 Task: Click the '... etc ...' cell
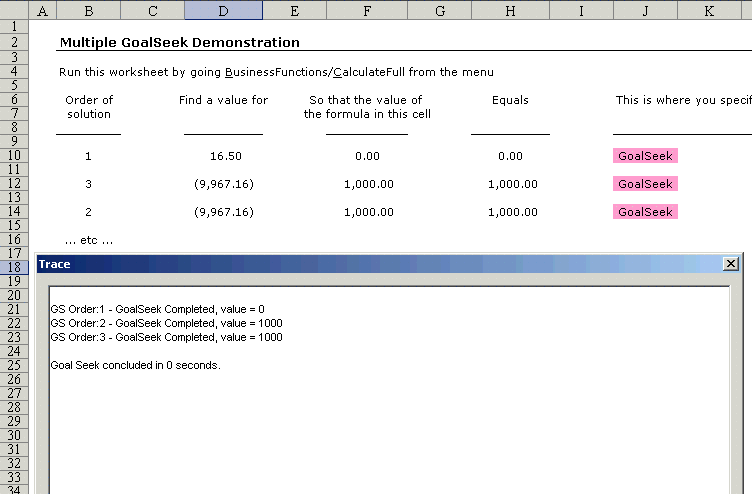pyautogui.click(x=88, y=240)
